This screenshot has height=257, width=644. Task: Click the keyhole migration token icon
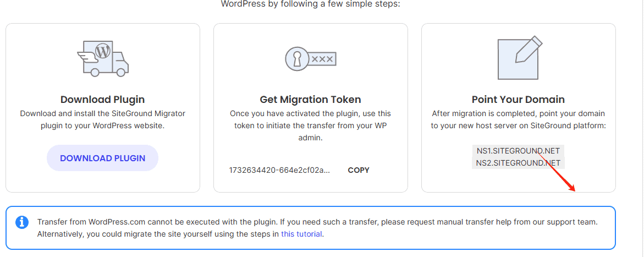click(311, 59)
